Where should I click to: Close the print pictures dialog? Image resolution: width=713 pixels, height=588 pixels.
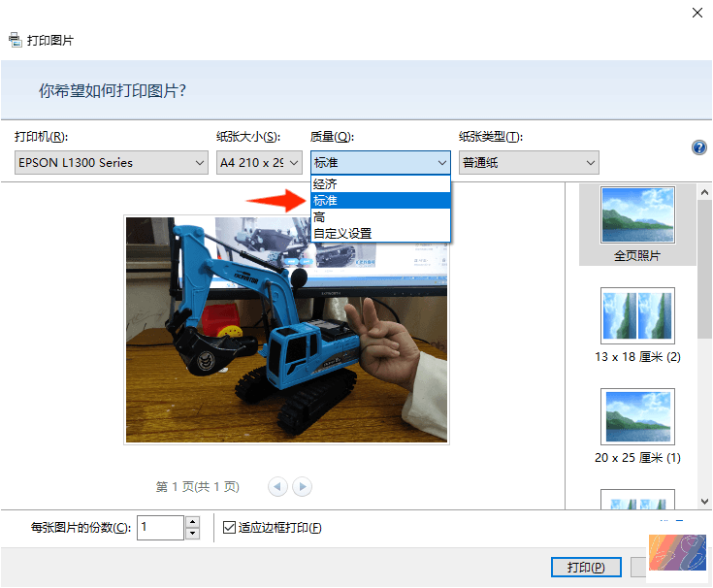pos(697,13)
